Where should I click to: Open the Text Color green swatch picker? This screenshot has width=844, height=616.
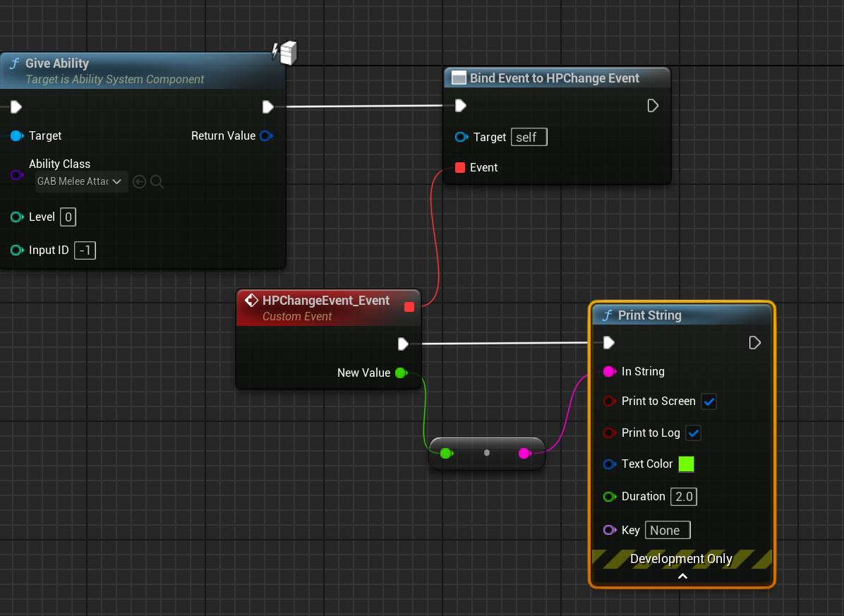coord(685,464)
